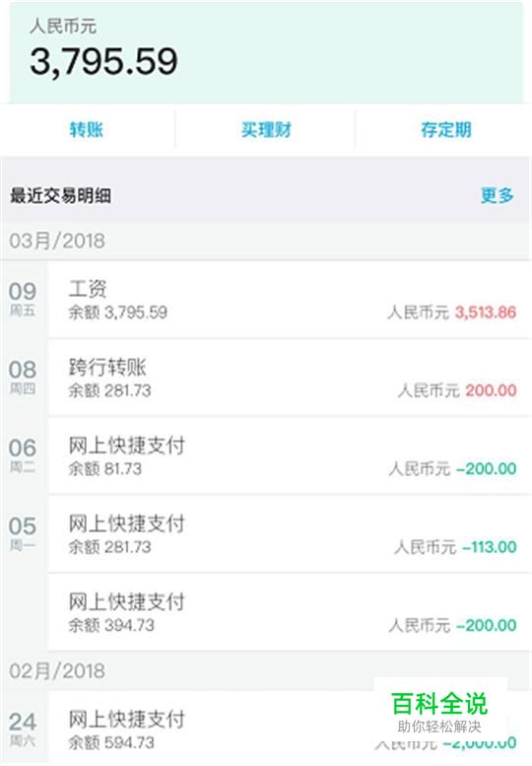Select the 存定期 fixed deposit option
Image resolution: width=532 pixels, height=766 pixels.
coord(446,130)
